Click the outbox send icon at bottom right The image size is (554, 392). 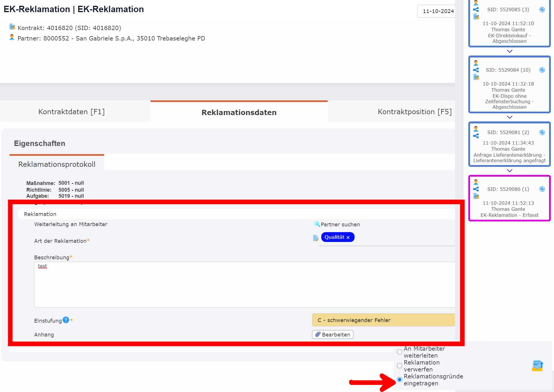537,366
